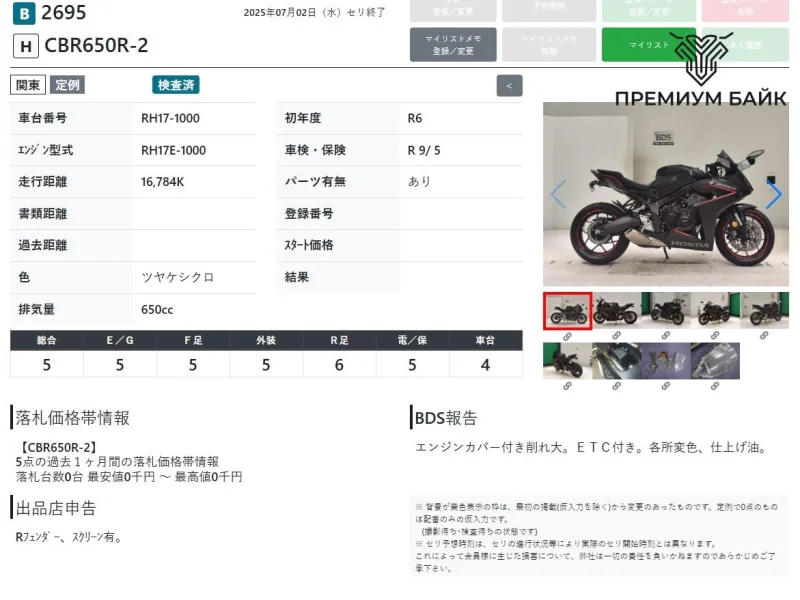Click link icon under fifth top-row thumbnail
This screenshot has width=800, height=600.
(x=763, y=336)
